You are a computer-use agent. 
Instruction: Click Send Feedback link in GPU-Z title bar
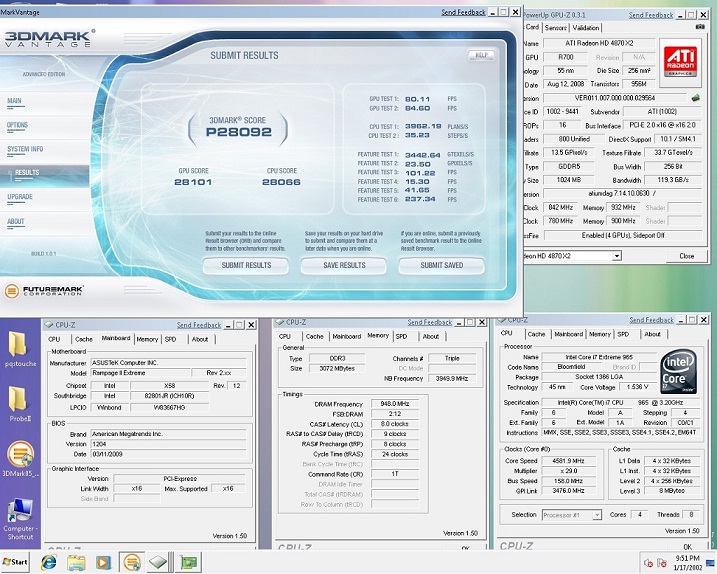point(651,15)
